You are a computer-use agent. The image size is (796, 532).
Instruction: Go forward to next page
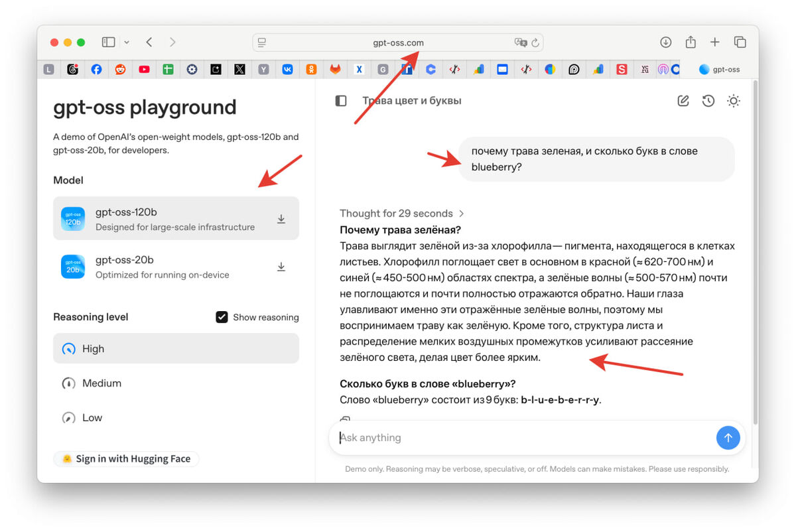(x=172, y=42)
